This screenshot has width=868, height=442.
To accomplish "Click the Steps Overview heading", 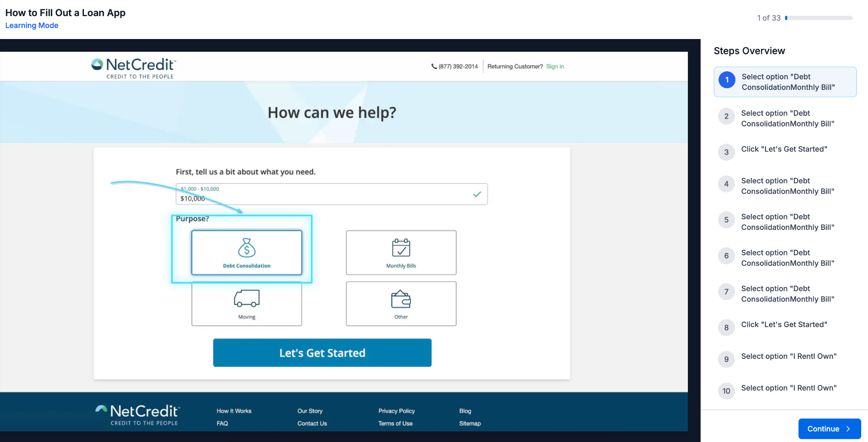I will coord(749,51).
